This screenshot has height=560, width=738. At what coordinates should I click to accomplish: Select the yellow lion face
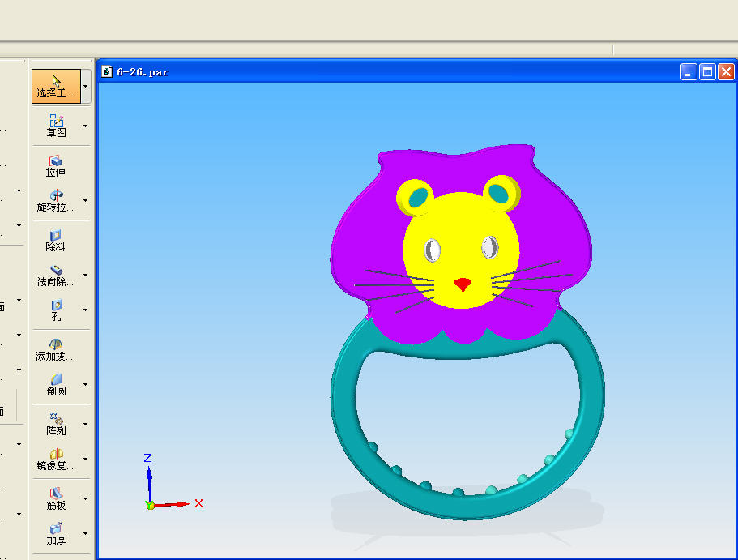click(460, 226)
